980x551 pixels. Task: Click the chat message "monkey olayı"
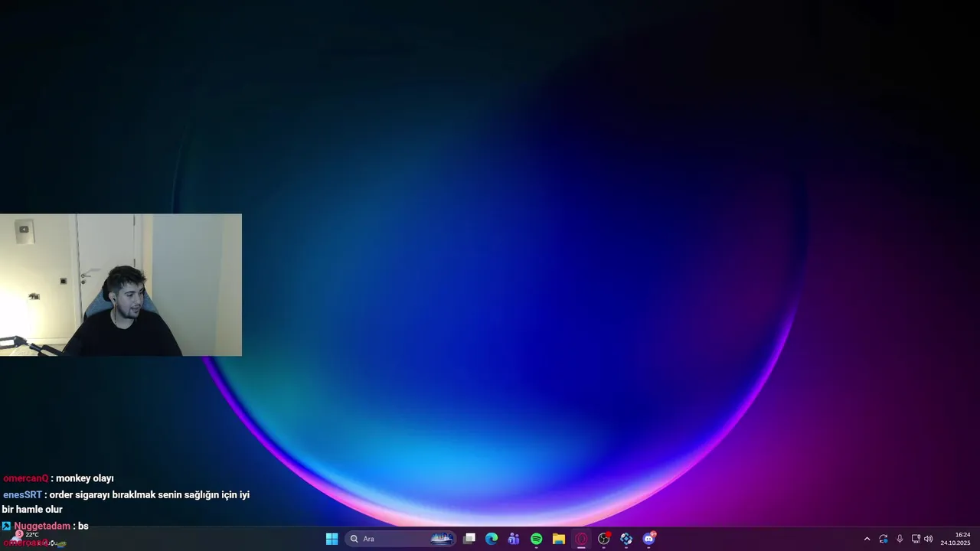point(85,478)
